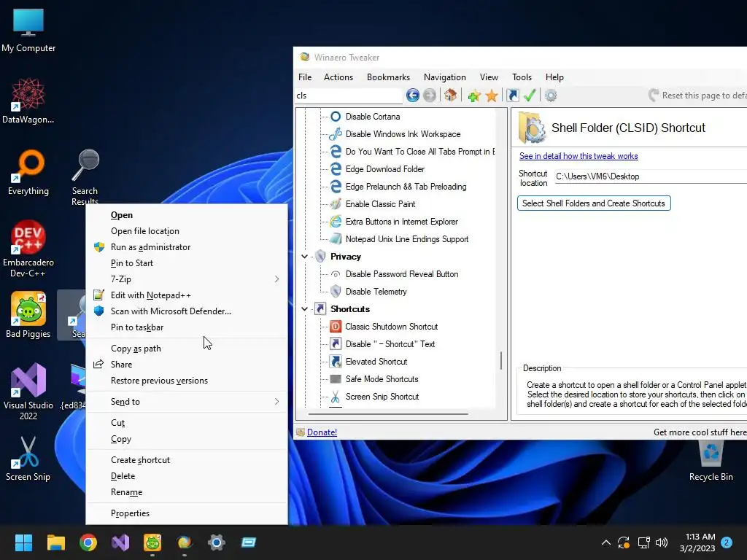Choose Pin to taskbar
This screenshot has height=560, width=747.
tap(187, 327)
